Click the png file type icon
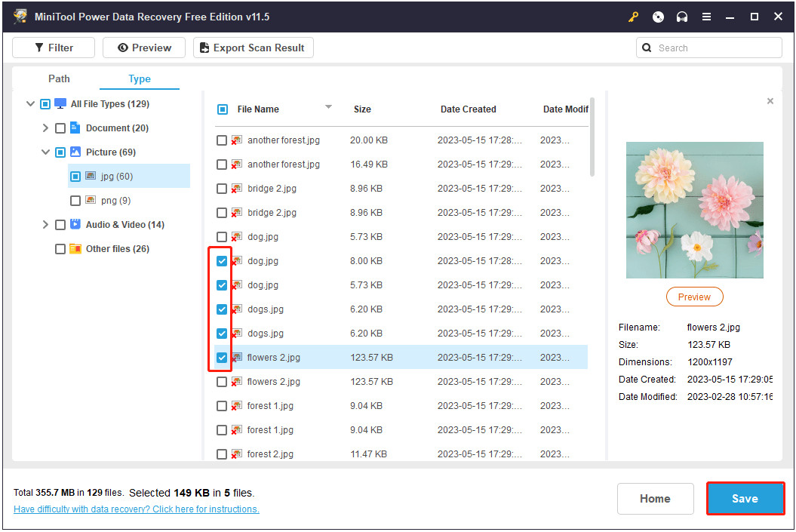 pos(91,200)
